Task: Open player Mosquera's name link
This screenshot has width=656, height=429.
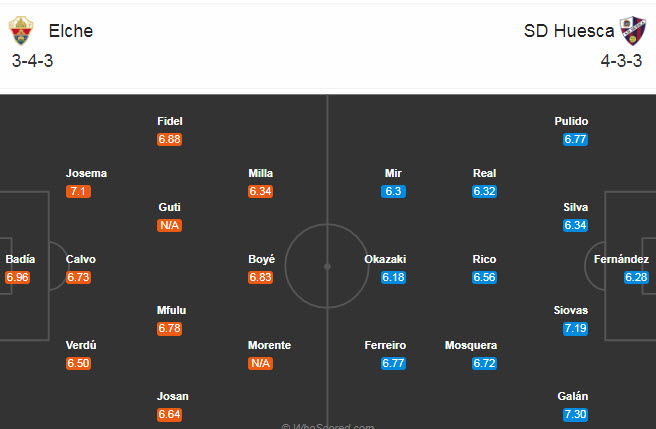Action: coord(470,345)
